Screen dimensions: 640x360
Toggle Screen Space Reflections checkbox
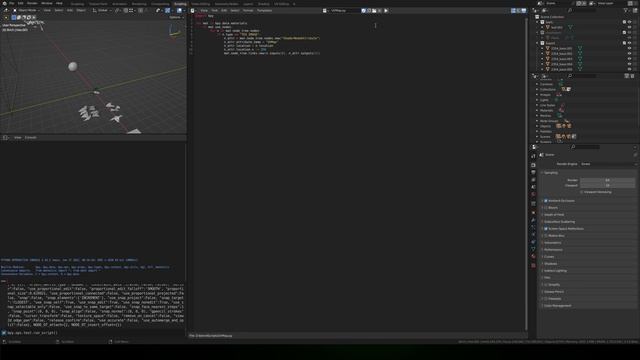pyautogui.click(x=546, y=229)
